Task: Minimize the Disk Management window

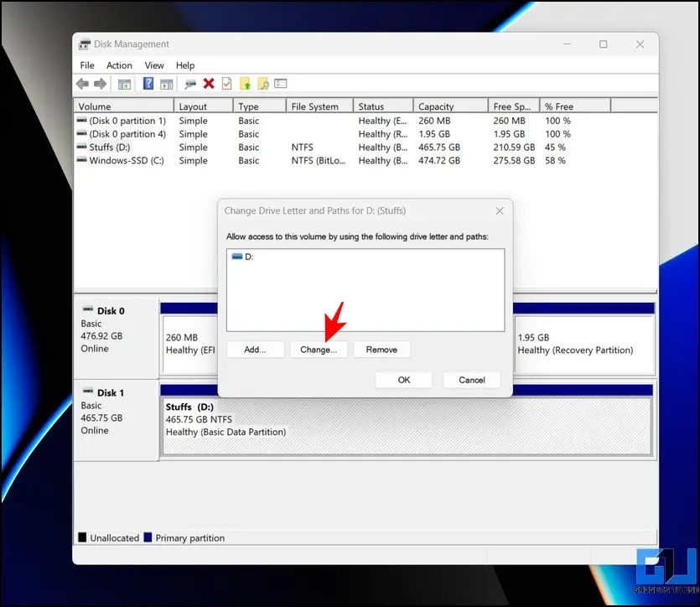Action: [567, 44]
